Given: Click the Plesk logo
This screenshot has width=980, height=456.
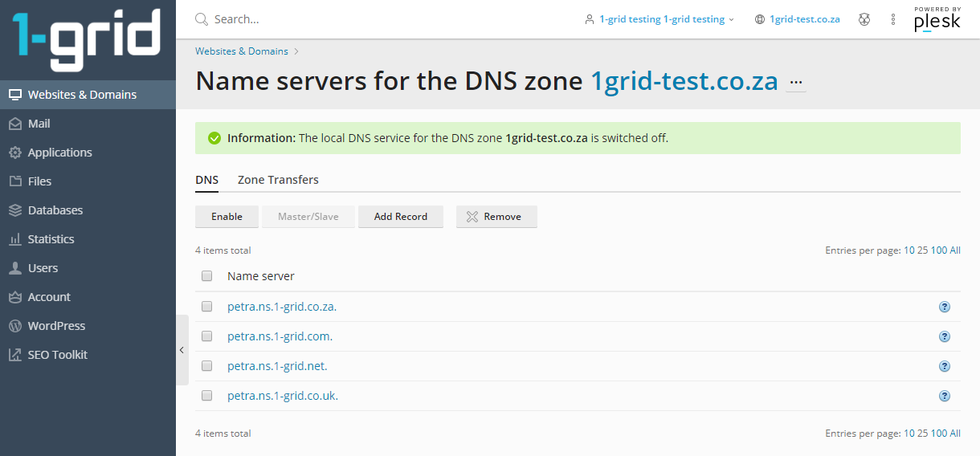Looking at the screenshot, I should click(937, 19).
